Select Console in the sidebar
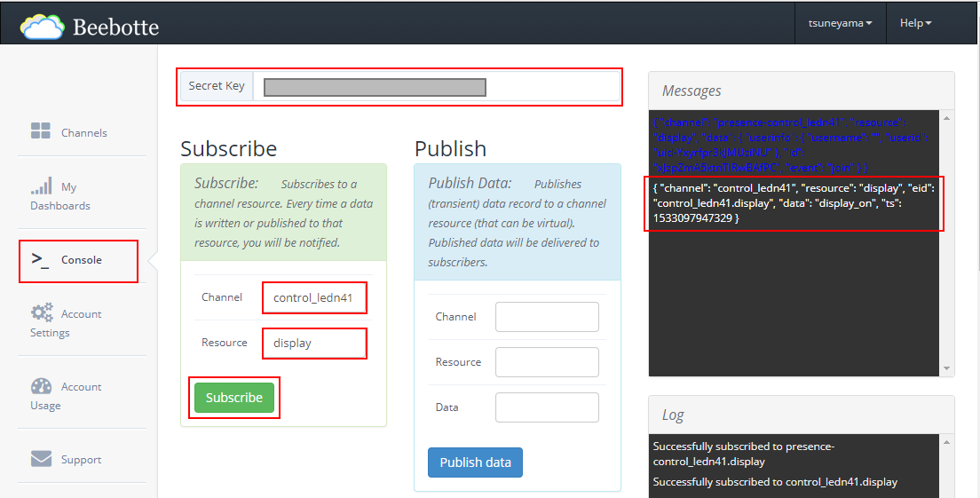Screen dimensions: 980x498 [82, 260]
